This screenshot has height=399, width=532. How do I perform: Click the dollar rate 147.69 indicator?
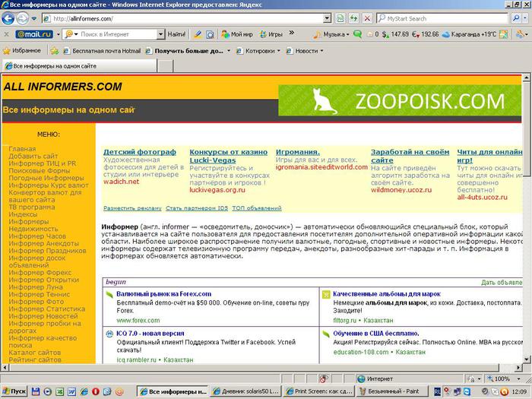(x=395, y=34)
